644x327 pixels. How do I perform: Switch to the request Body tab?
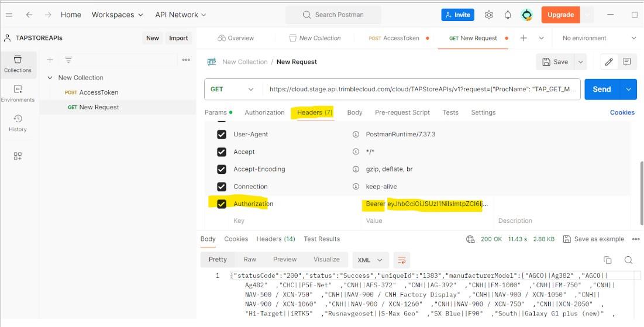click(355, 112)
